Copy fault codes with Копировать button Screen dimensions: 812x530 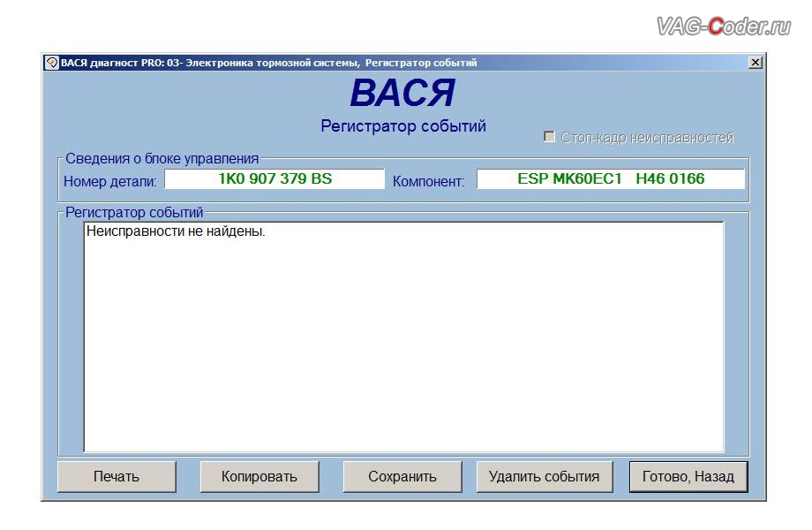(259, 476)
